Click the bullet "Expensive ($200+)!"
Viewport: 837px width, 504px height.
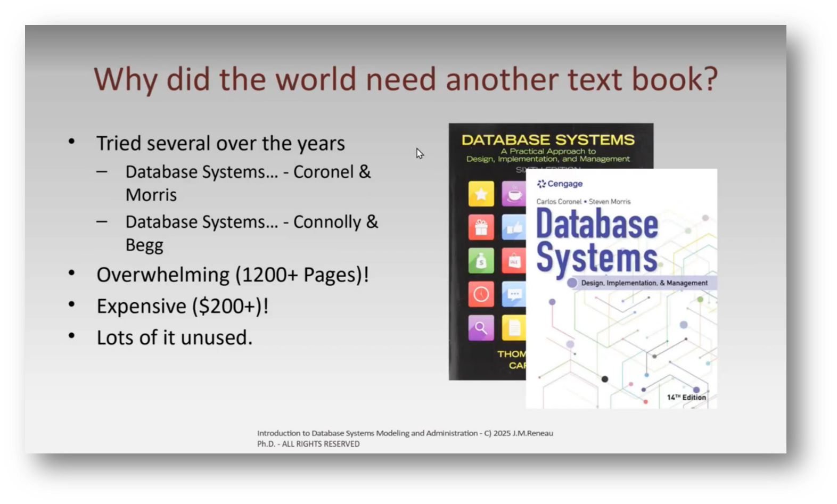click(x=183, y=306)
